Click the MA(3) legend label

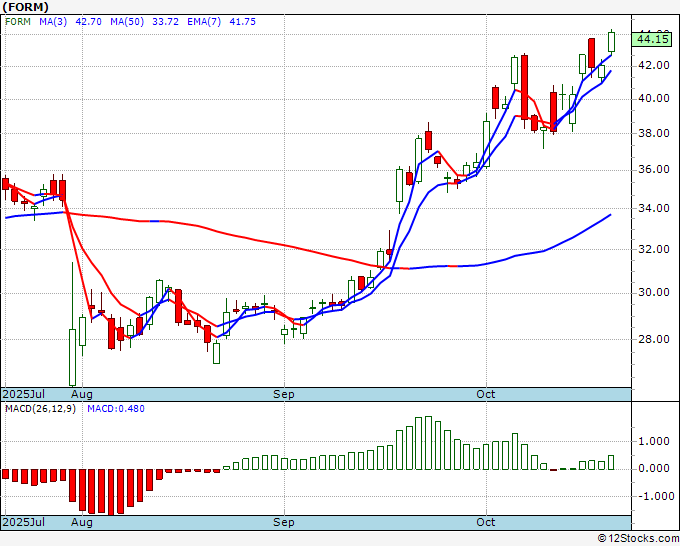tap(53, 22)
